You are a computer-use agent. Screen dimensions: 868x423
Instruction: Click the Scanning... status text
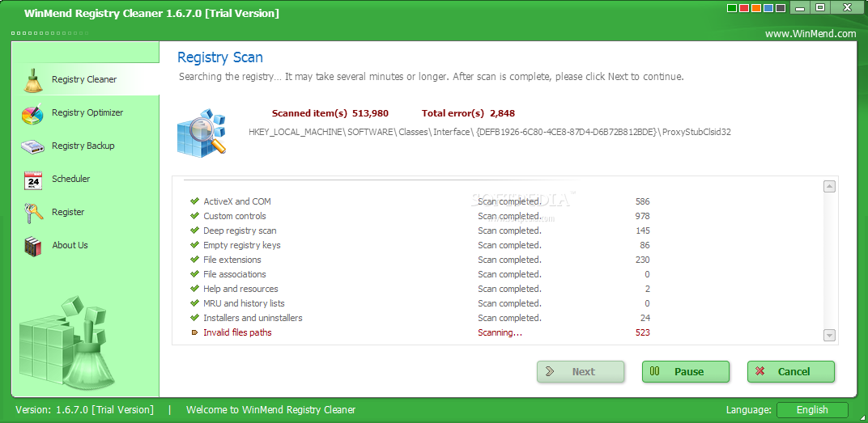coord(500,332)
